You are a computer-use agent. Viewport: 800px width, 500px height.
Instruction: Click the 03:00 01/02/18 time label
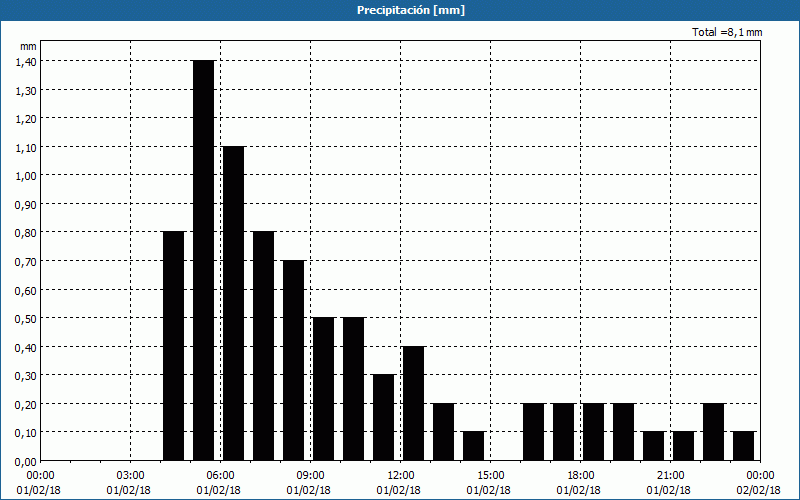(x=129, y=483)
